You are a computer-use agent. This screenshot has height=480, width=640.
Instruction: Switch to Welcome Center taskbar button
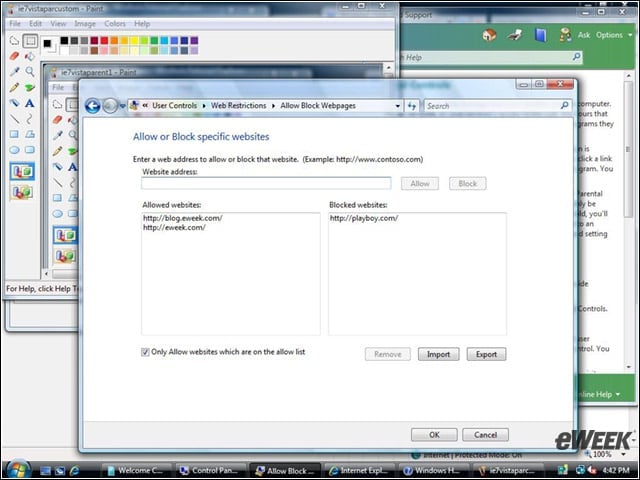[x=136, y=471]
